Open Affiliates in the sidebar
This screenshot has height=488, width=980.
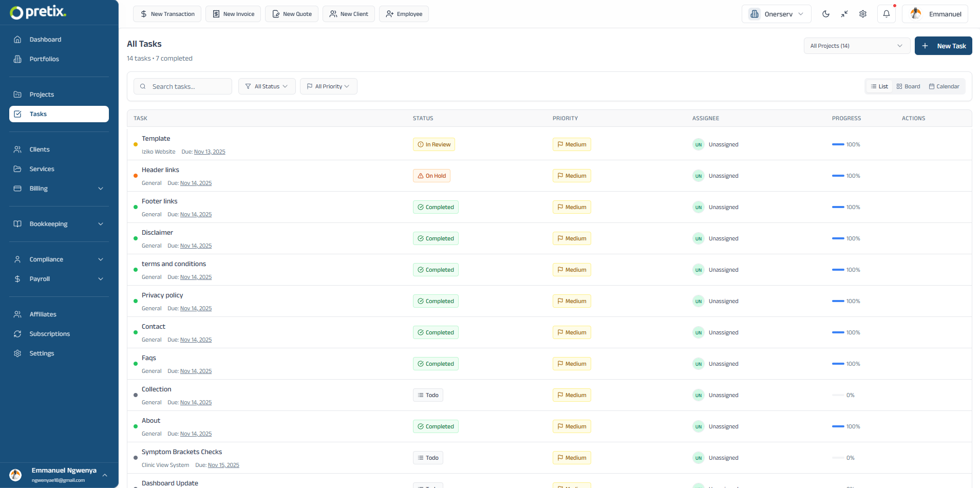[43, 314]
